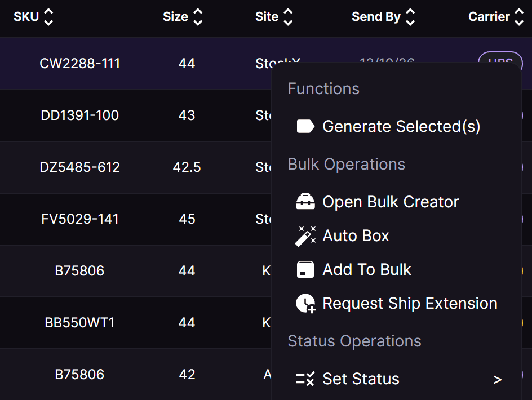Click the B75806 SKU with size 44
The height and width of the screenshot is (400, 532).
coord(79,271)
